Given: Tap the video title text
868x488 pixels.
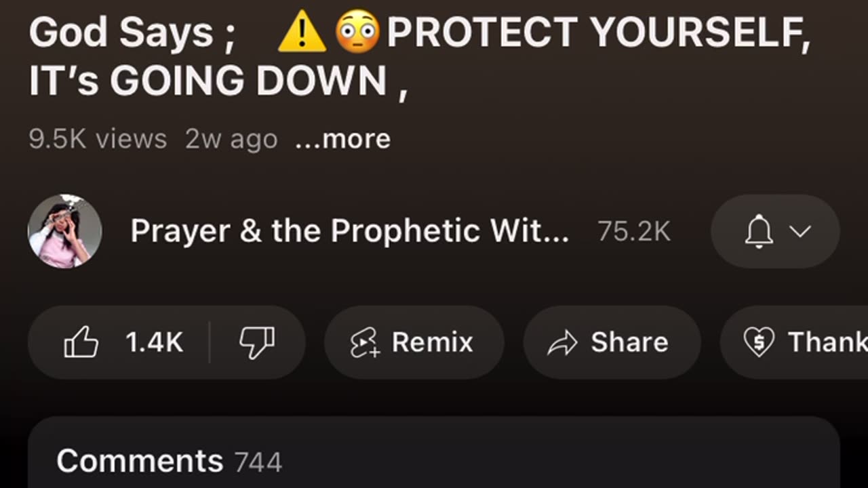Looking at the screenshot, I should [420, 57].
